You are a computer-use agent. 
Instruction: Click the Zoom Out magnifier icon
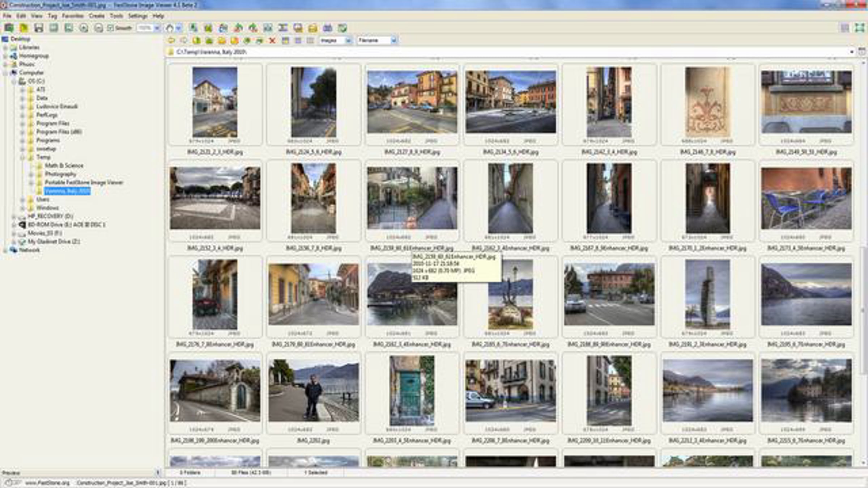(98, 28)
